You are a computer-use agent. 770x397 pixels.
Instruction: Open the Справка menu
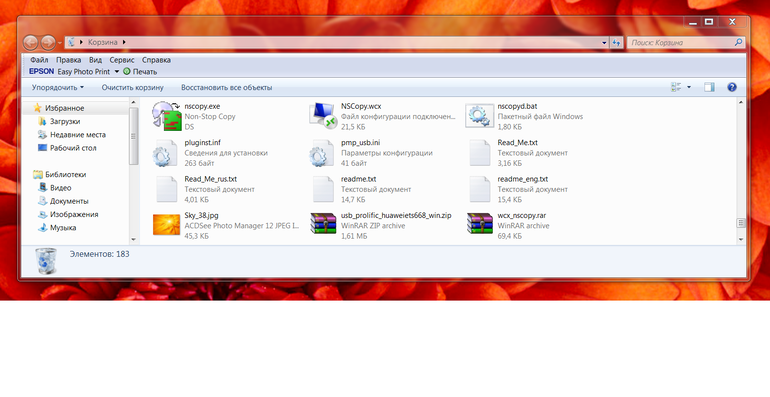pyautogui.click(x=156, y=60)
